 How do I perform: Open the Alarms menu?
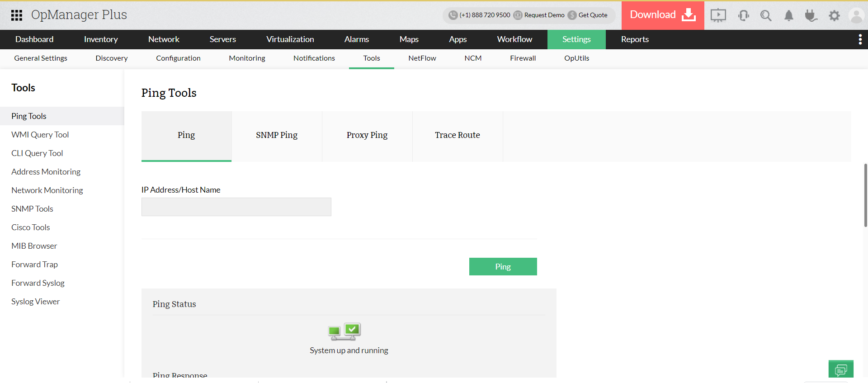click(357, 40)
